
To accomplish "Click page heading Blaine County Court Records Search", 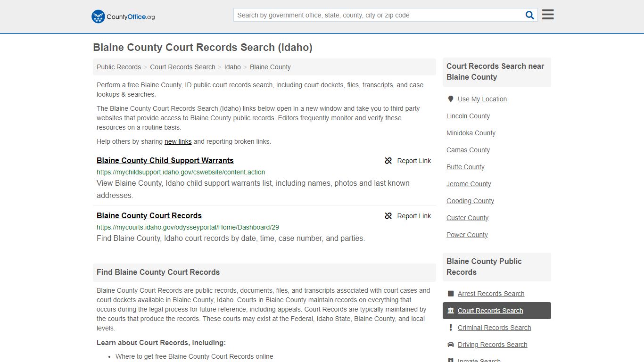I will point(203,47).
